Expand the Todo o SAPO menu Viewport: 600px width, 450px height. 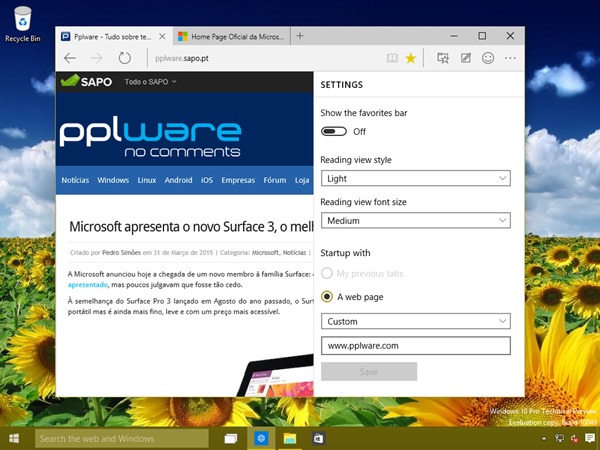coord(150,82)
